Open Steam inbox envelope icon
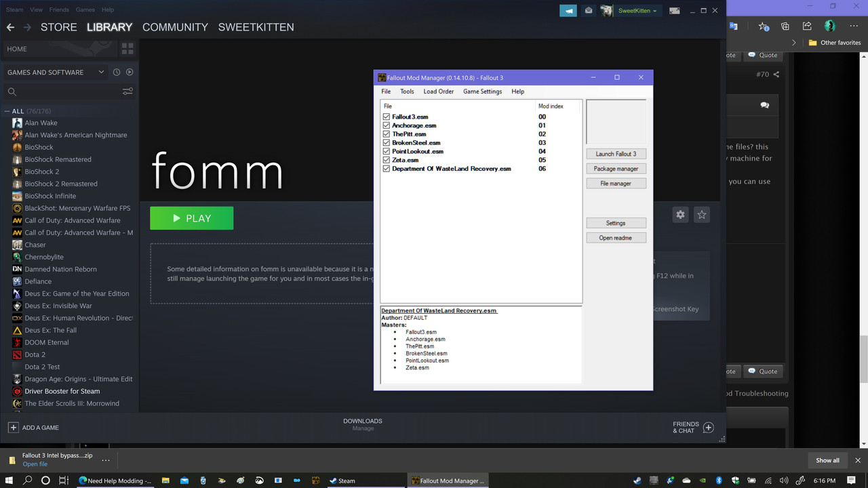This screenshot has height=488, width=868. (589, 11)
